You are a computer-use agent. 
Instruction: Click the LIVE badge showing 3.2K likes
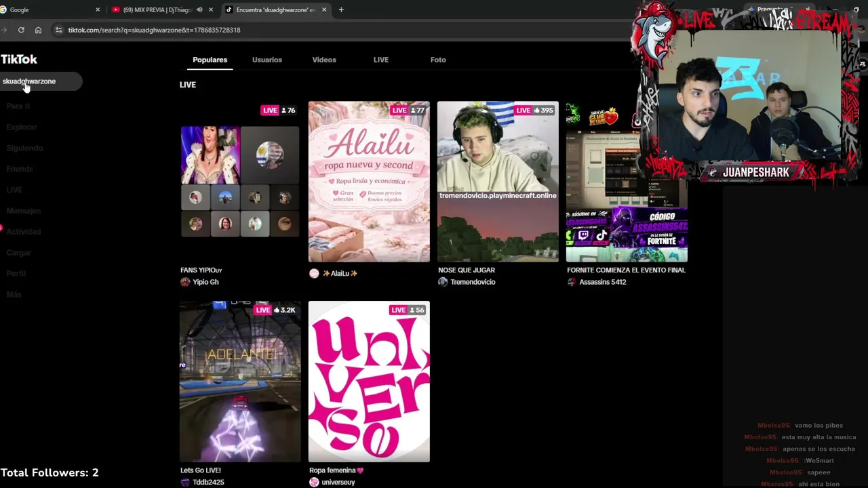[x=275, y=310]
